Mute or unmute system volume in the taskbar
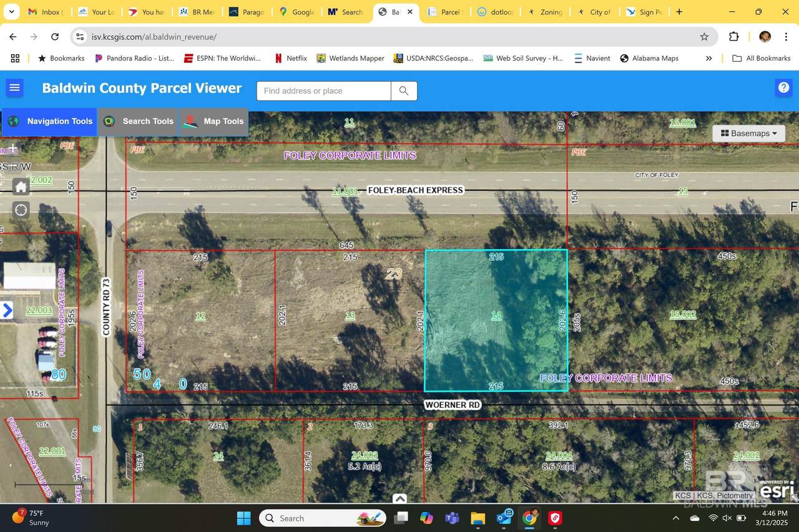Screen dimensions: 799x532 tap(728, 518)
